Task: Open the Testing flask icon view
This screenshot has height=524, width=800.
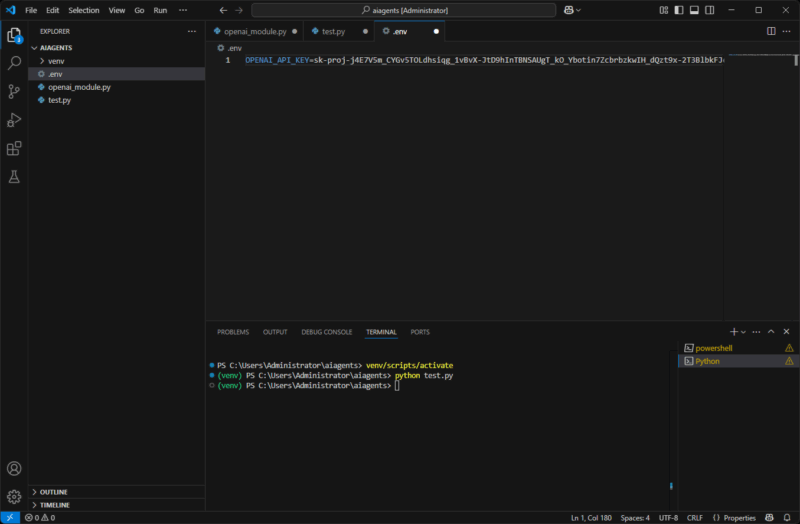Action: (14, 177)
